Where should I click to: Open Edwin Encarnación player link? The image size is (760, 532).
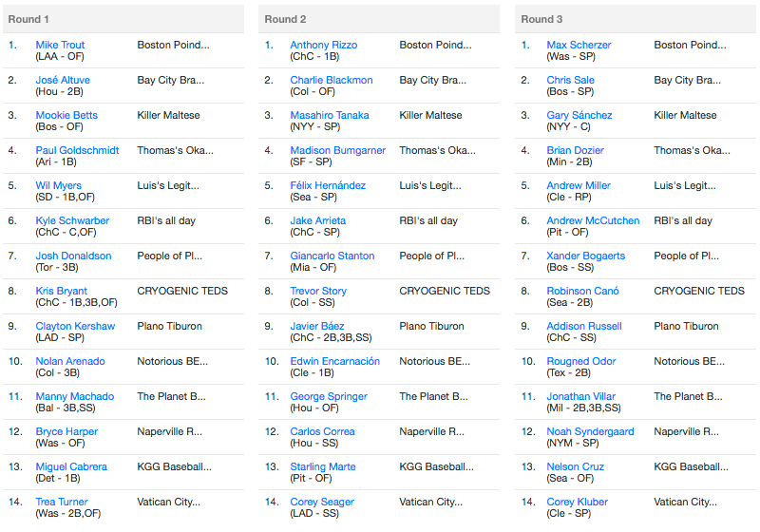coord(335,361)
